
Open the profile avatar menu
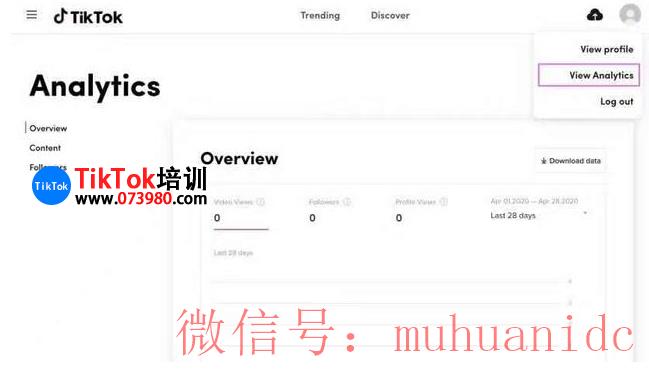pos(630,14)
